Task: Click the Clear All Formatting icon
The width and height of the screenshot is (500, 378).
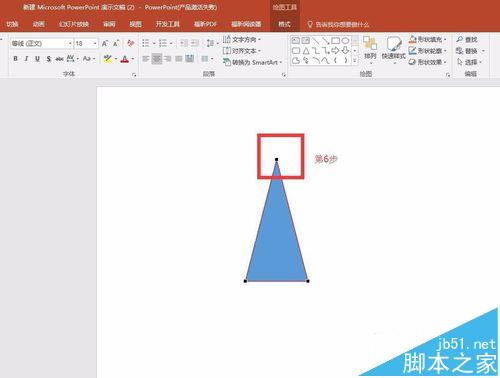Action: [130, 43]
